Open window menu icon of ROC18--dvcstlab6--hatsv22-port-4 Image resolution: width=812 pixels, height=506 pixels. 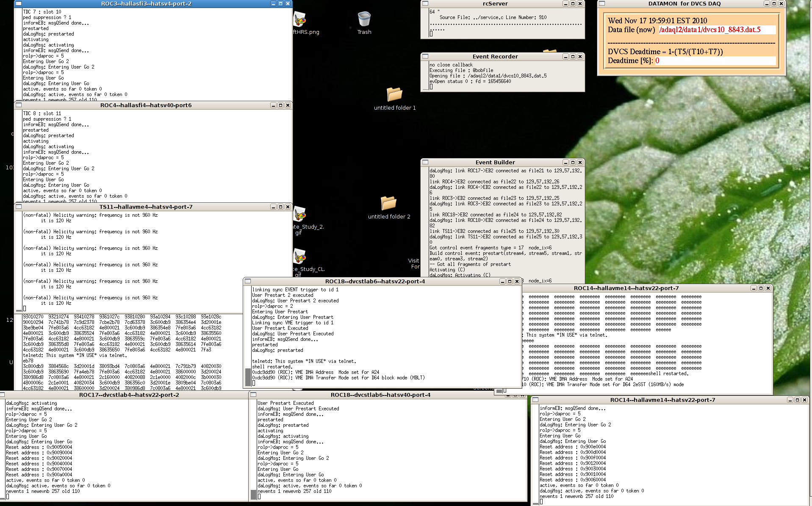(248, 281)
